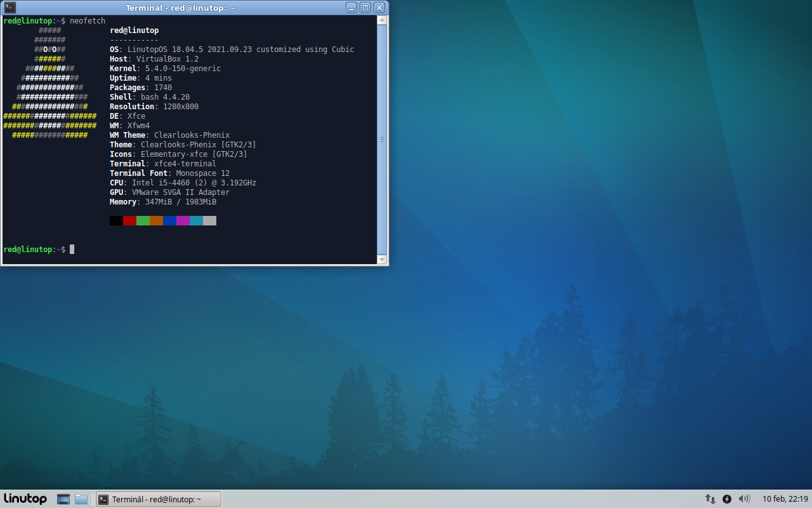812x508 pixels.
Task: Click the GPU value 'VMware SVGA II Adapter'
Action: coord(181,192)
